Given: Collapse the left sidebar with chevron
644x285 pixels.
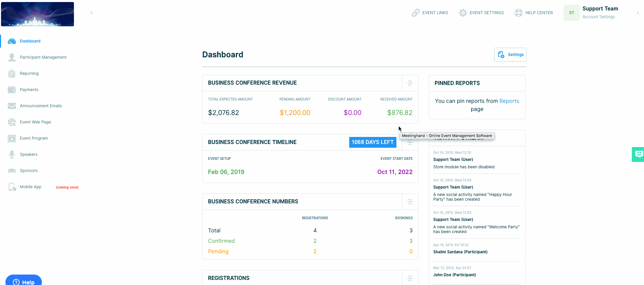Looking at the screenshot, I should (92, 13).
